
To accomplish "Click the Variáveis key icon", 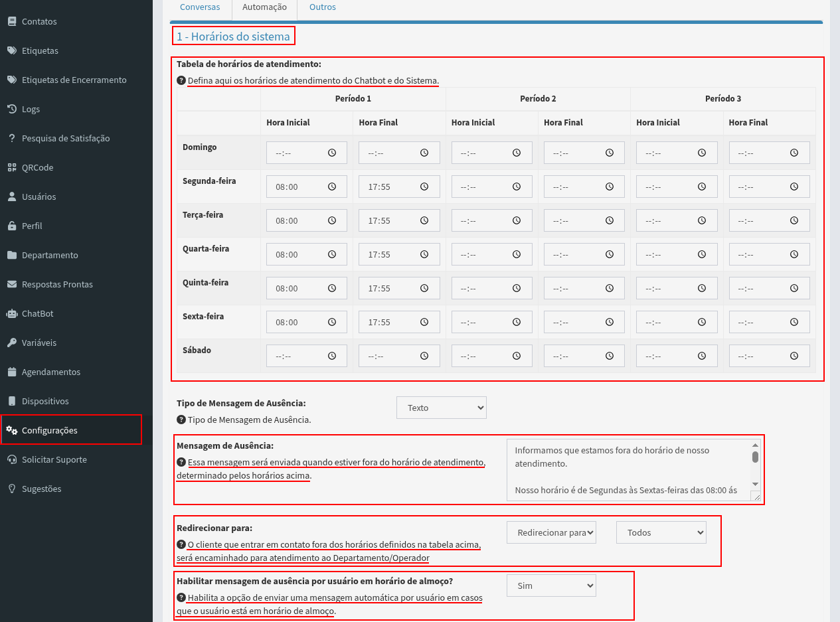I will coord(11,343).
